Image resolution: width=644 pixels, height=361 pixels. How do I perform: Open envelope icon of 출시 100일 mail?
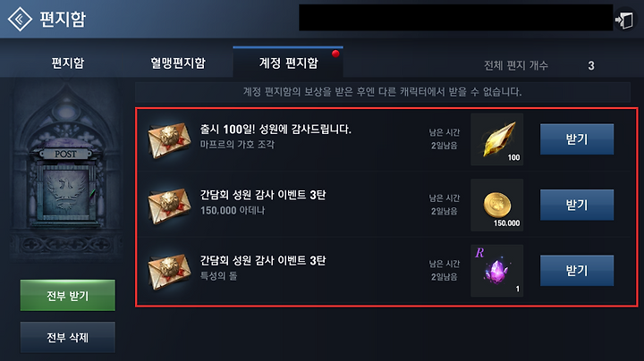coord(169,139)
